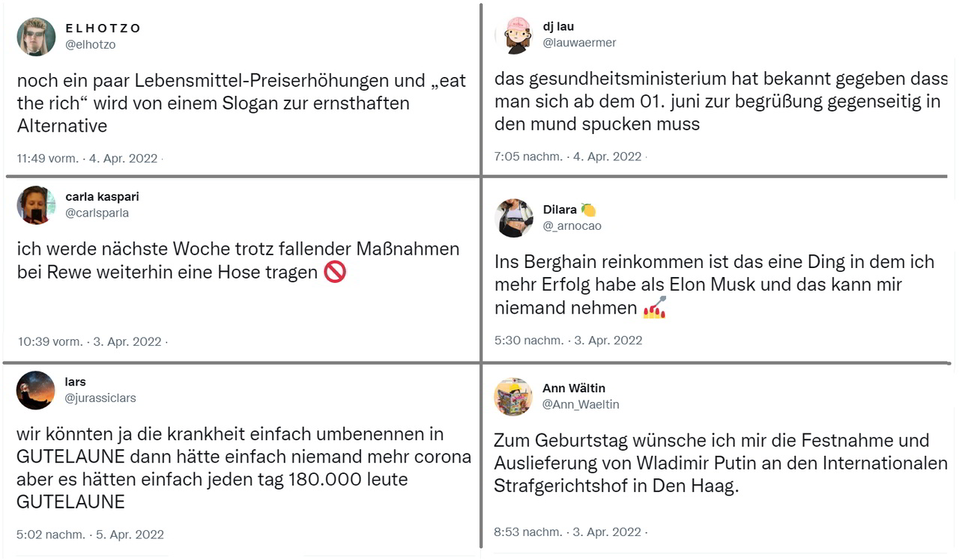The width and height of the screenshot is (959, 560).
Task: Click the tweet text about GUTELAUNE
Action: click(243, 468)
